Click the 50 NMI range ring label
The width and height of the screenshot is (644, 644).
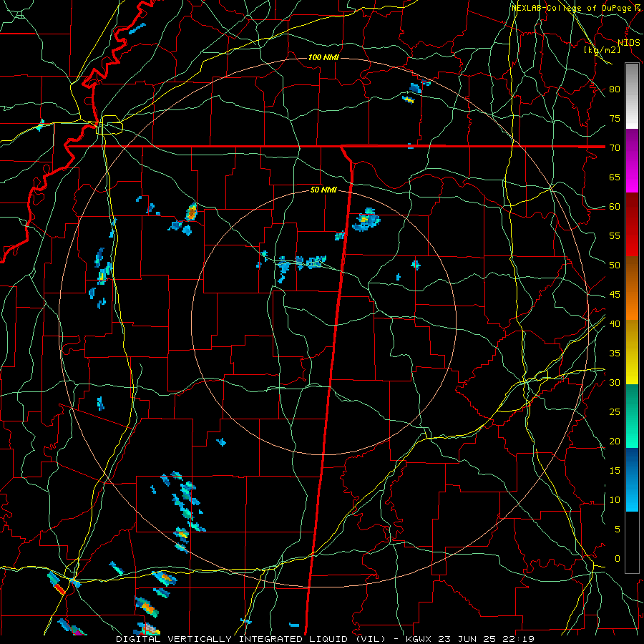pos(323,190)
